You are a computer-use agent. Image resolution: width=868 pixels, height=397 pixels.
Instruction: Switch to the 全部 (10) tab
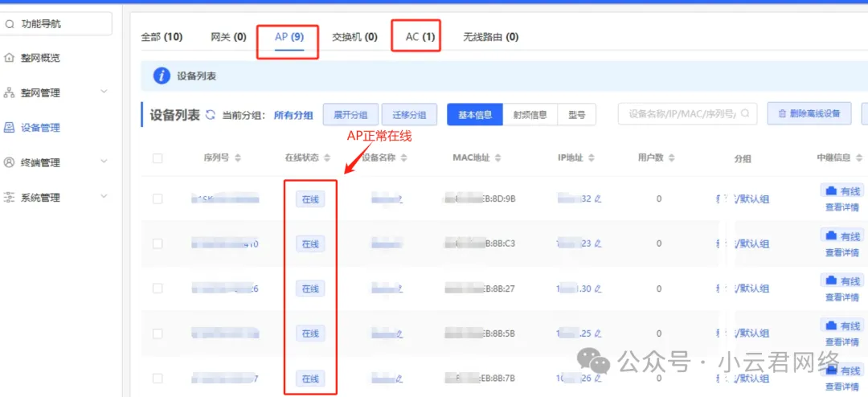[162, 37]
